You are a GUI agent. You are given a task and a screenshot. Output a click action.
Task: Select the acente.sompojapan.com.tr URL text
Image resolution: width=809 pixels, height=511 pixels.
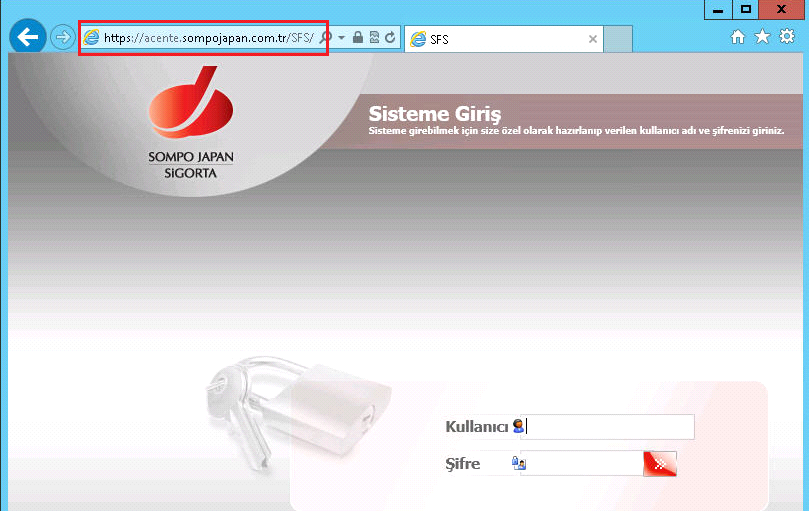[208, 38]
